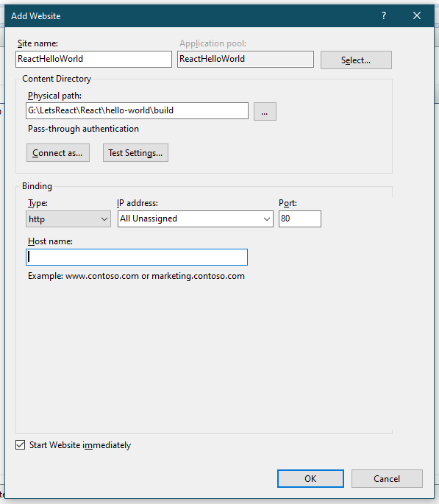Click the Test Settings button
Viewport: 439px width, 504px height.
135,153
